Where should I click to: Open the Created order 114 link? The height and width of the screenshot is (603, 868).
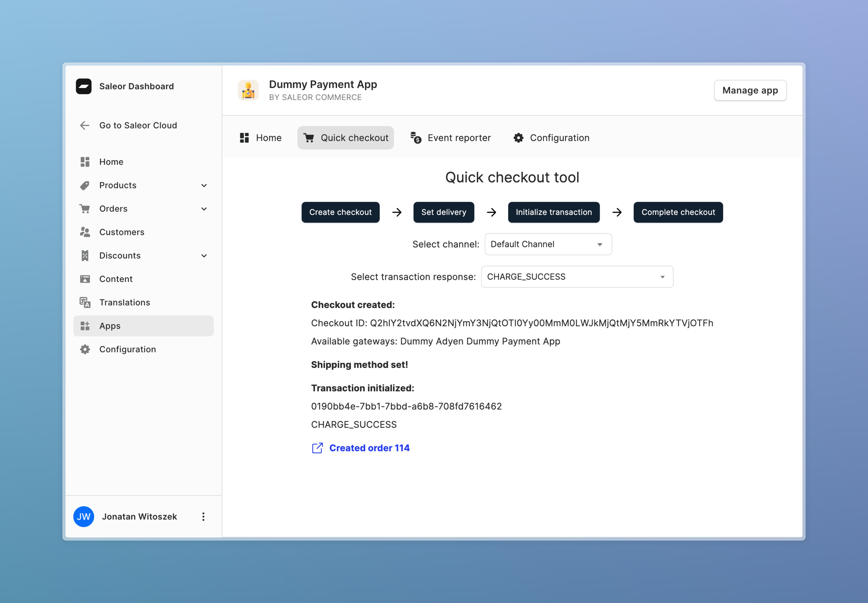tap(369, 448)
